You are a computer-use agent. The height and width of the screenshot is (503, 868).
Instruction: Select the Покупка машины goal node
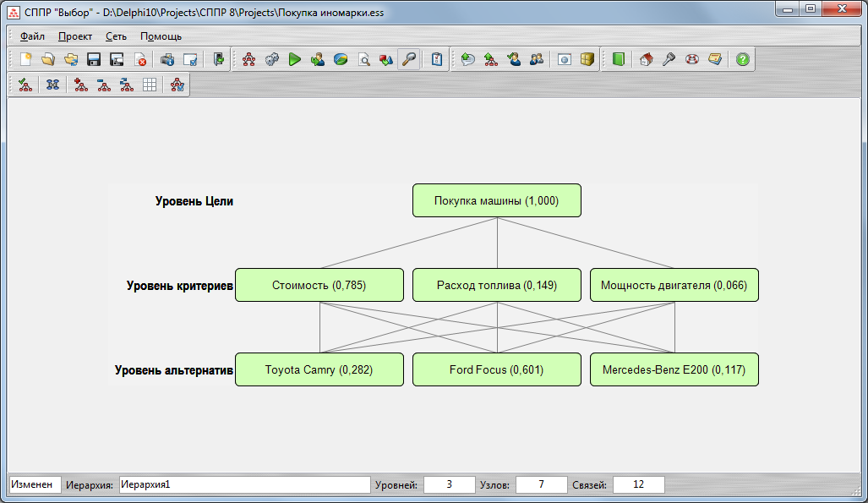point(496,201)
